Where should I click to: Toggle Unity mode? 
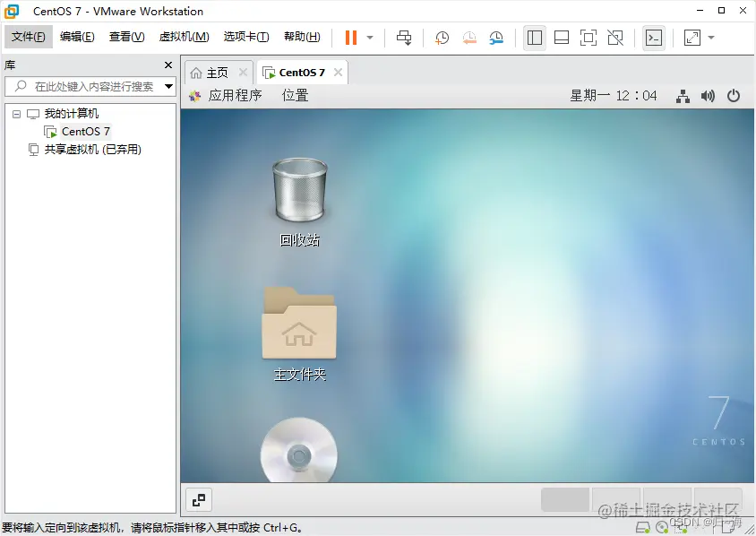point(615,37)
